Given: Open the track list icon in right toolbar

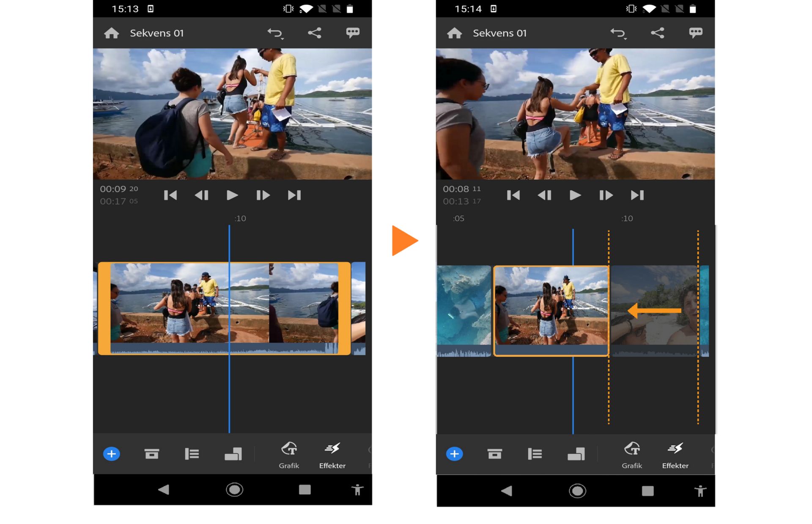Looking at the screenshot, I should pos(535,454).
